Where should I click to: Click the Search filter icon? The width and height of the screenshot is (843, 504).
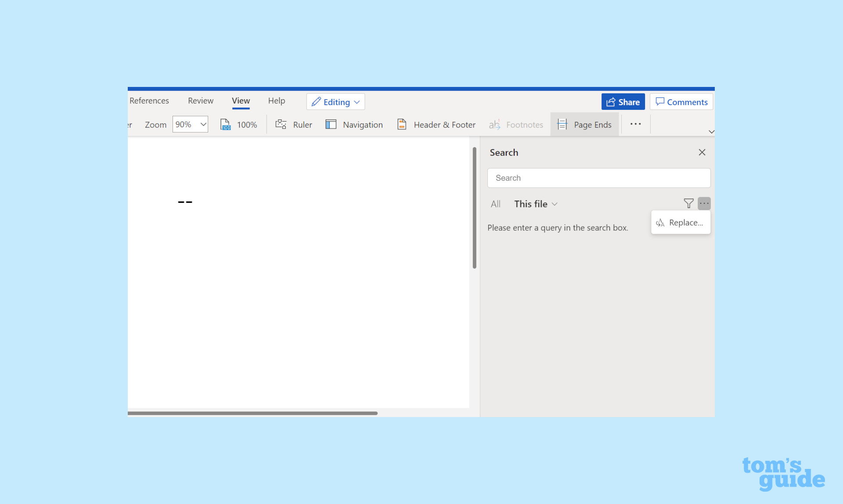689,203
